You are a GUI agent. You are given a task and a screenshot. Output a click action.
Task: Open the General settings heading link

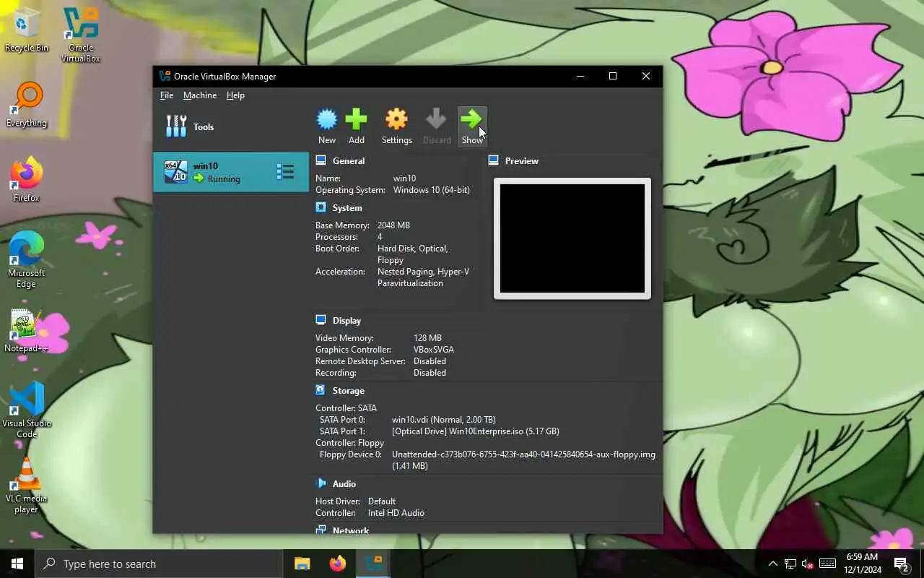pos(349,161)
